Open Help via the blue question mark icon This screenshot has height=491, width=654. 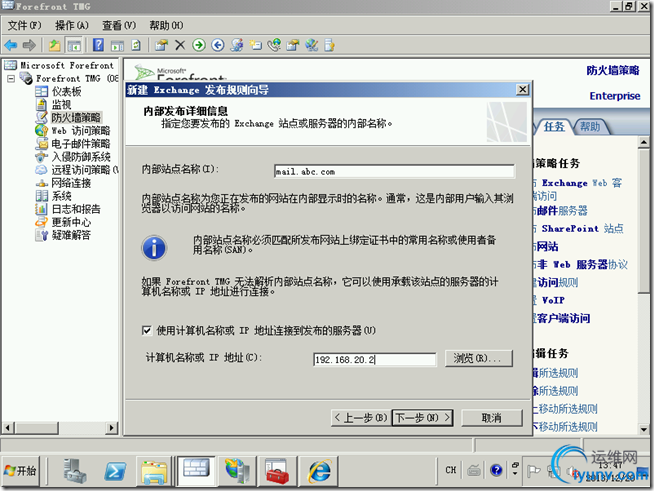[98, 45]
